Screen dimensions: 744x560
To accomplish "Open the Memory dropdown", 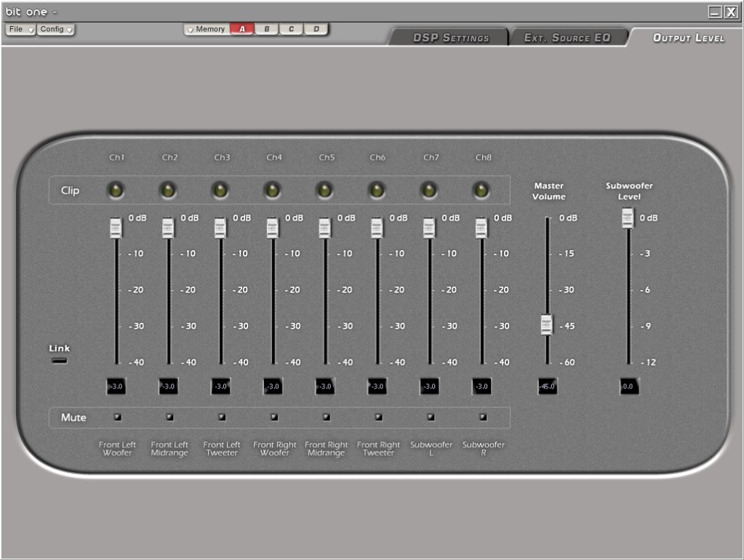I will tap(207, 29).
